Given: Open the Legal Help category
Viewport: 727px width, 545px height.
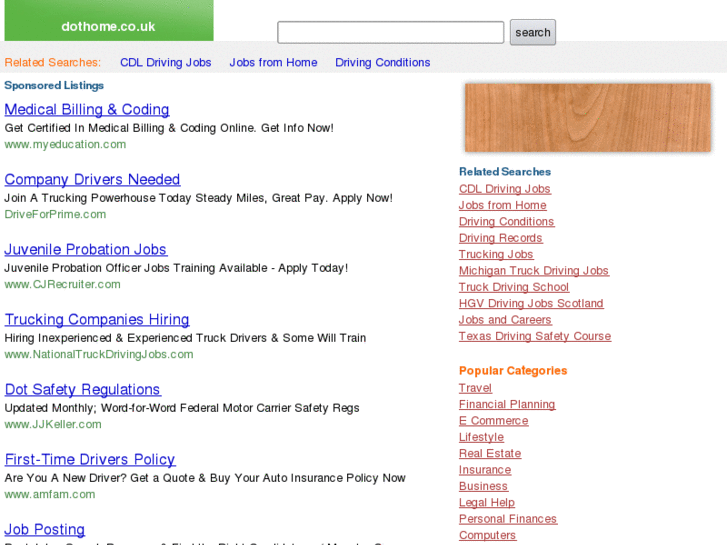Looking at the screenshot, I should pos(487,503).
